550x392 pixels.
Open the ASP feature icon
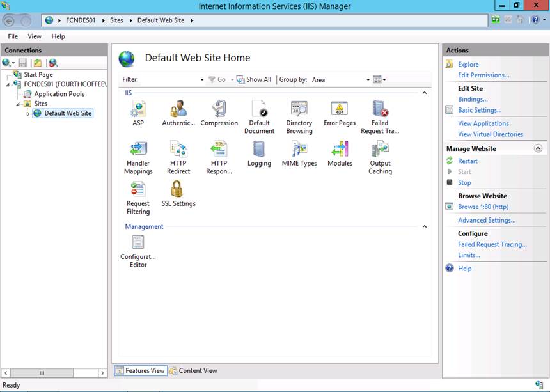[138, 110]
